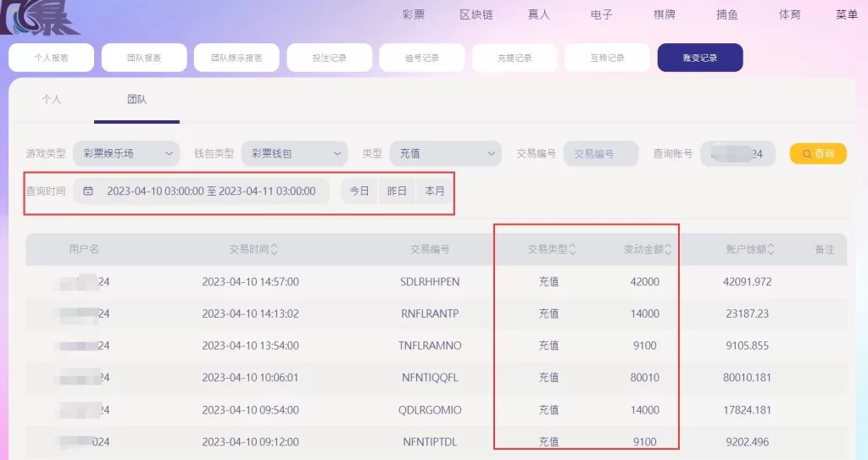
Task: Click balance value 80010.181
Action: pyautogui.click(x=748, y=378)
